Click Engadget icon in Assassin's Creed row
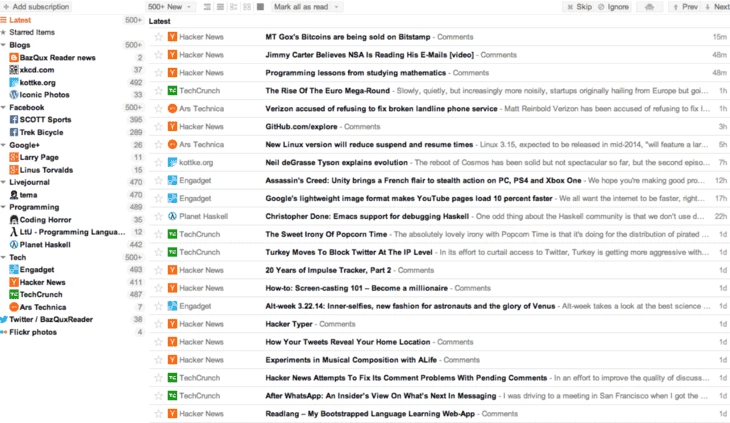 (x=172, y=181)
